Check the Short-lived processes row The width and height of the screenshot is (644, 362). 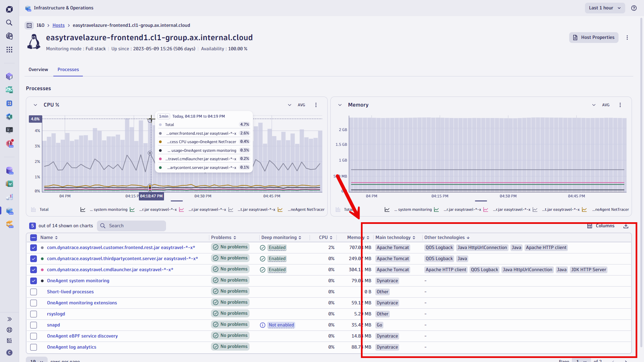point(33,292)
